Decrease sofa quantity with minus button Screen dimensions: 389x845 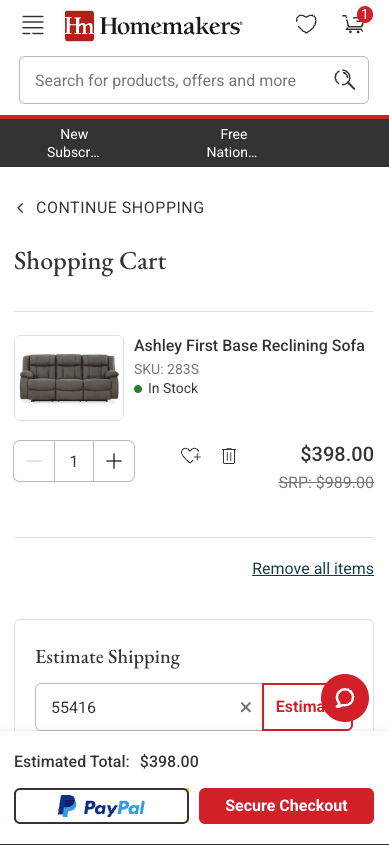click(x=34, y=461)
